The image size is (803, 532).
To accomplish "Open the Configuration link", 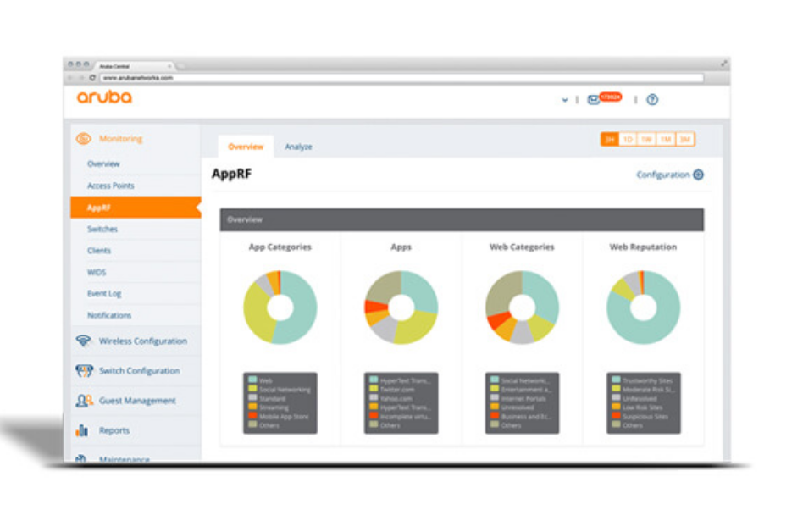I will 663,175.
